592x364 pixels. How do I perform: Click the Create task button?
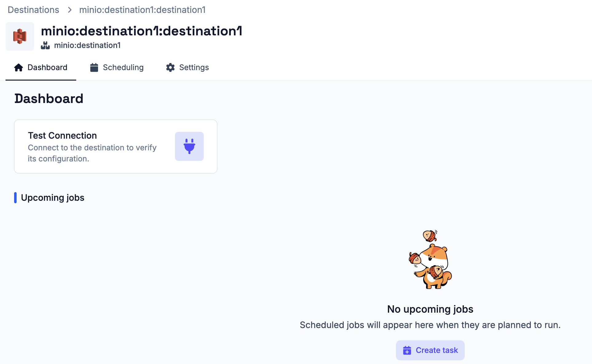[x=430, y=350]
